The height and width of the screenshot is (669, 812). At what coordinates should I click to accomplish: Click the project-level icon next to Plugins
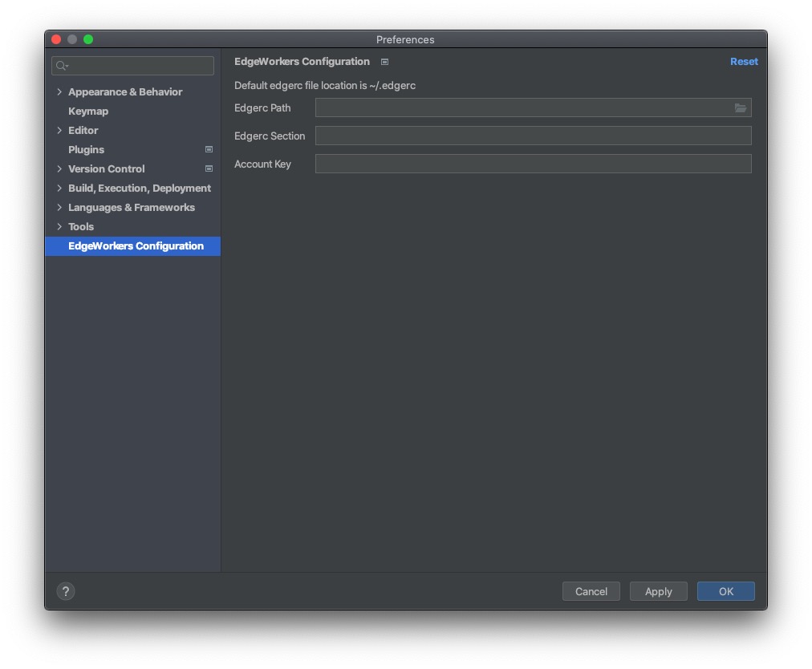(209, 150)
